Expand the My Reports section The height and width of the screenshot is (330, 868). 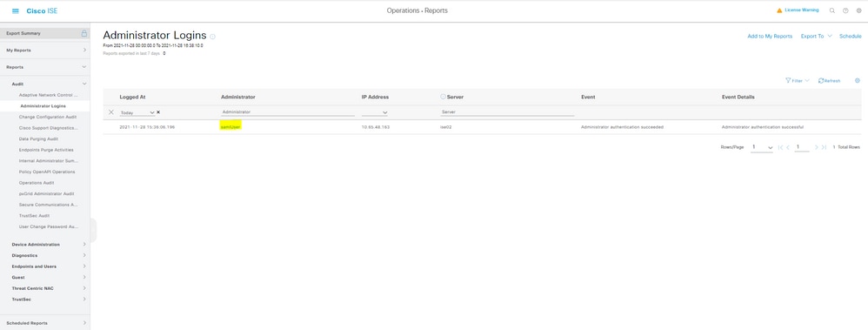tap(45, 51)
